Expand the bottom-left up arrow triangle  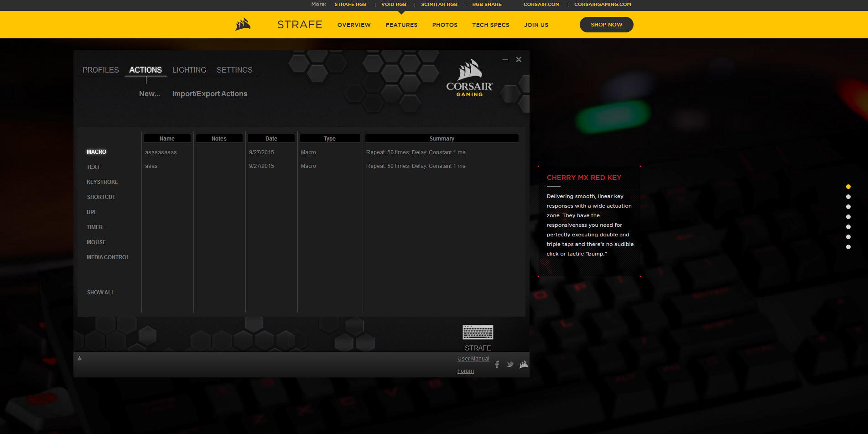pyautogui.click(x=79, y=359)
